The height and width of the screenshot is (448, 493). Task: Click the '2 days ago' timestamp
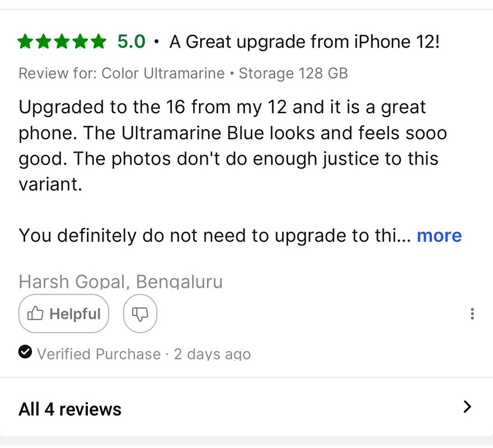click(x=212, y=354)
